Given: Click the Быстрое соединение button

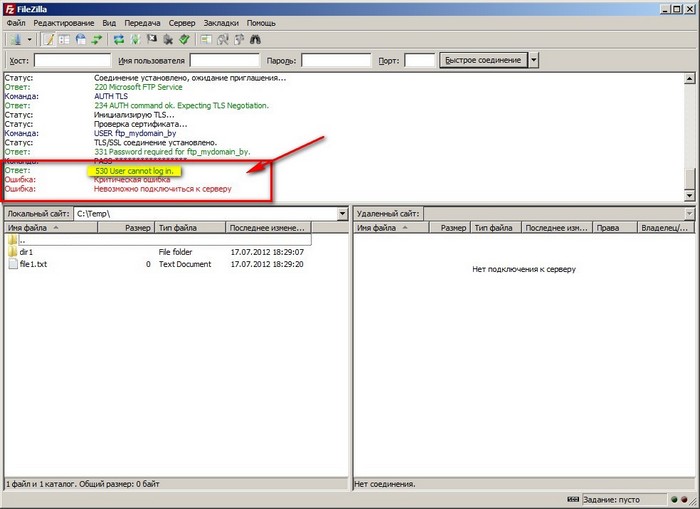Looking at the screenshot, I should [x=483, y=60].
